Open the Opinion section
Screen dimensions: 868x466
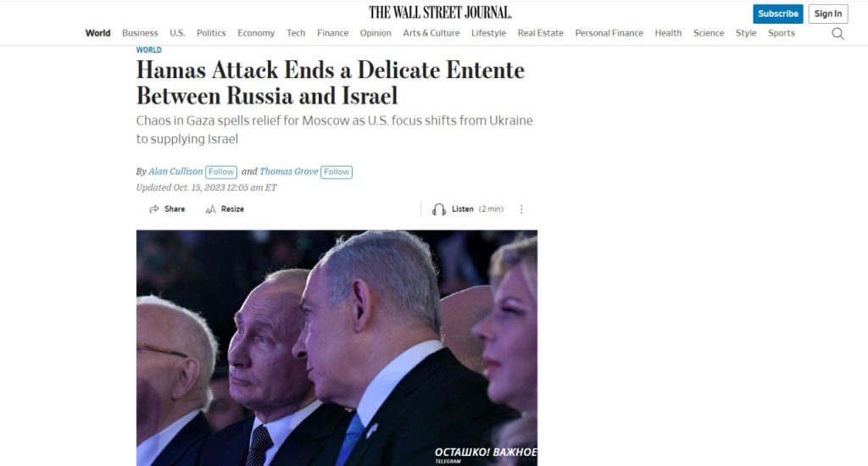(376, 33)
